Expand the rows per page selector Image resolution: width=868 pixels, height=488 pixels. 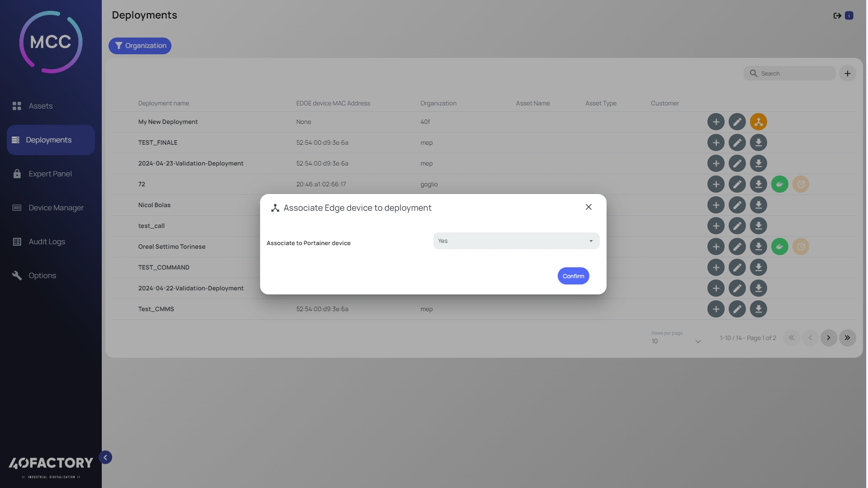(x=676, y=341)
